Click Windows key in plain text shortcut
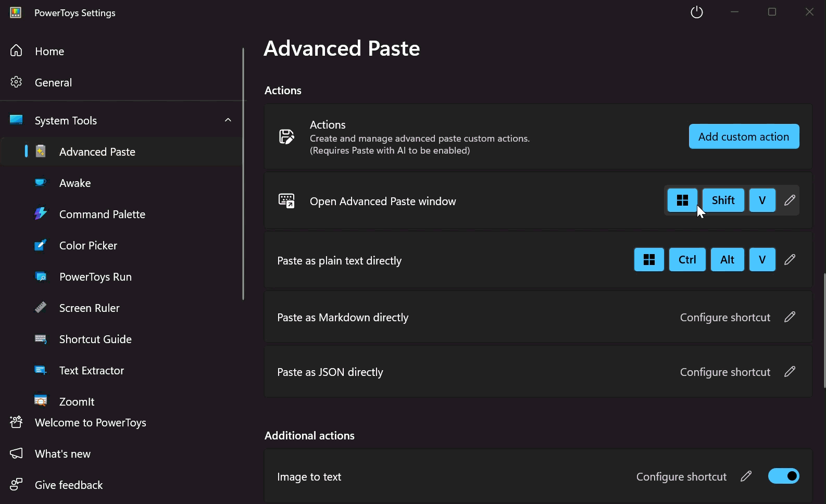826x504 pixels. pos(649,259)
